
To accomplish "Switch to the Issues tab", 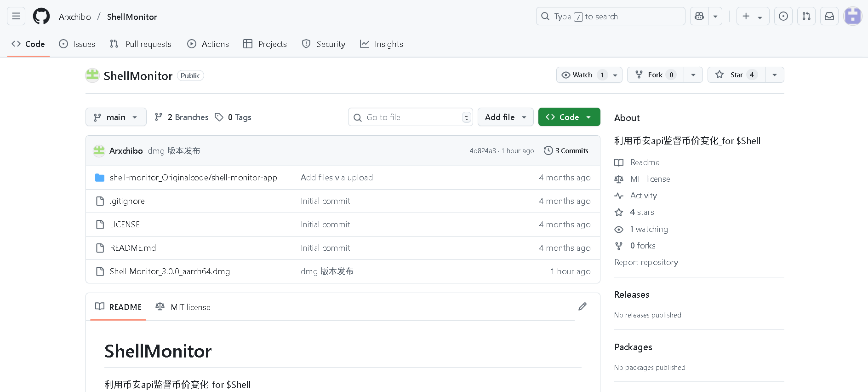I will click(77, 44).
